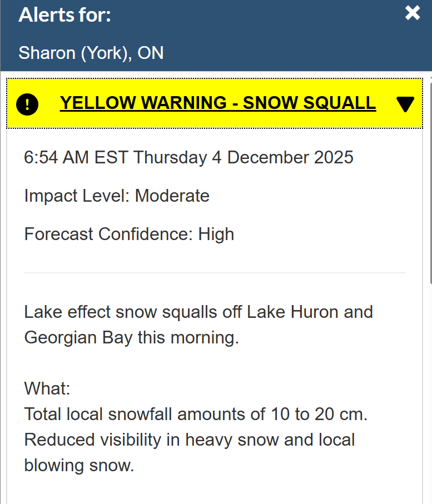This screenshot has width=432, height=504.
Task: Click the "Georgian Bay this morning" line
Action: 131,337
